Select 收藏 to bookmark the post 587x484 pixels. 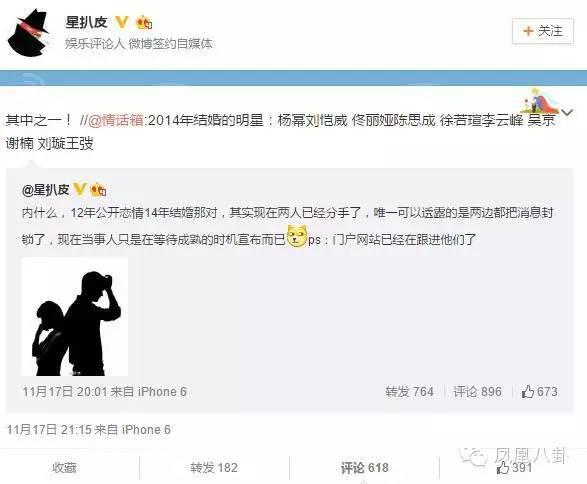(x=64, y=468)
